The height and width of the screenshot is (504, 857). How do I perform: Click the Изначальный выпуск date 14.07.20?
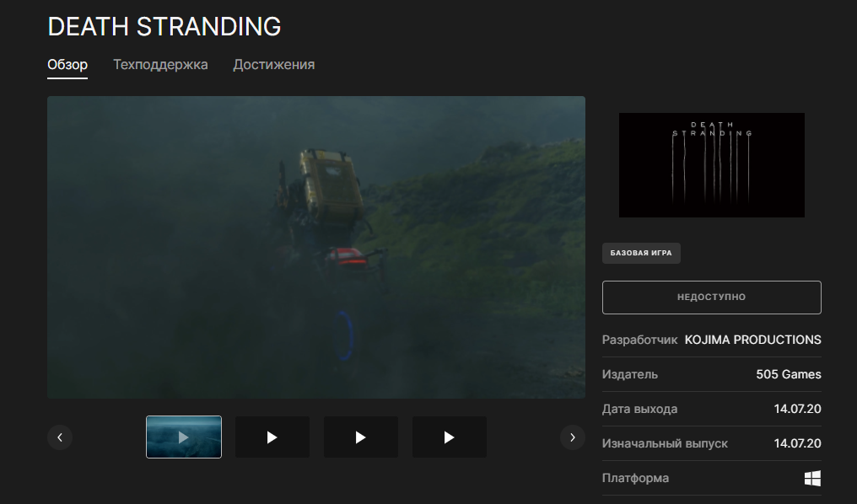[797, 443]
